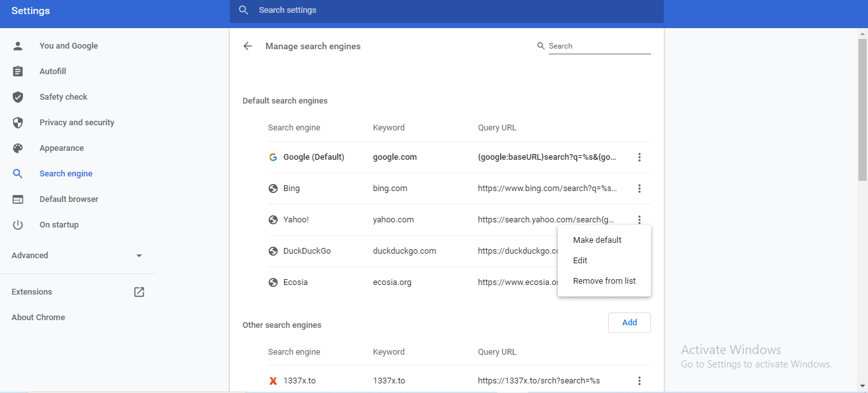Click the duckduckgo.com keyword

(x=405, y=251)
